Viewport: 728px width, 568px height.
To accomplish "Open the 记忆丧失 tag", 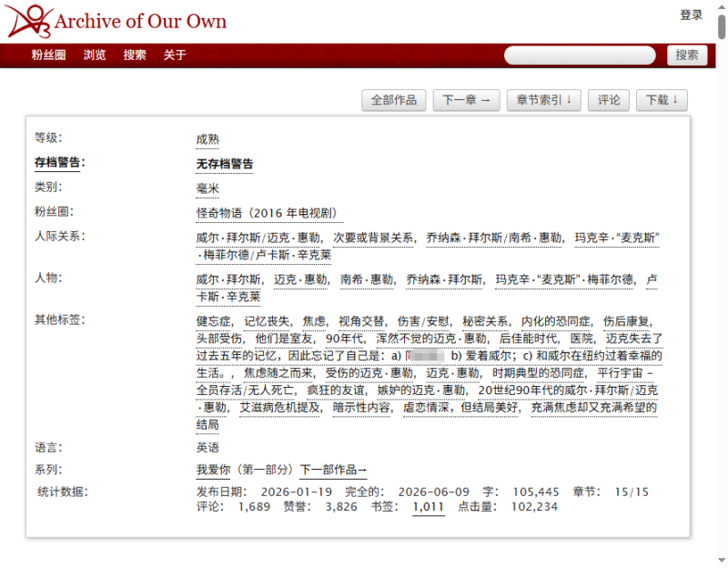I will 267,321.
